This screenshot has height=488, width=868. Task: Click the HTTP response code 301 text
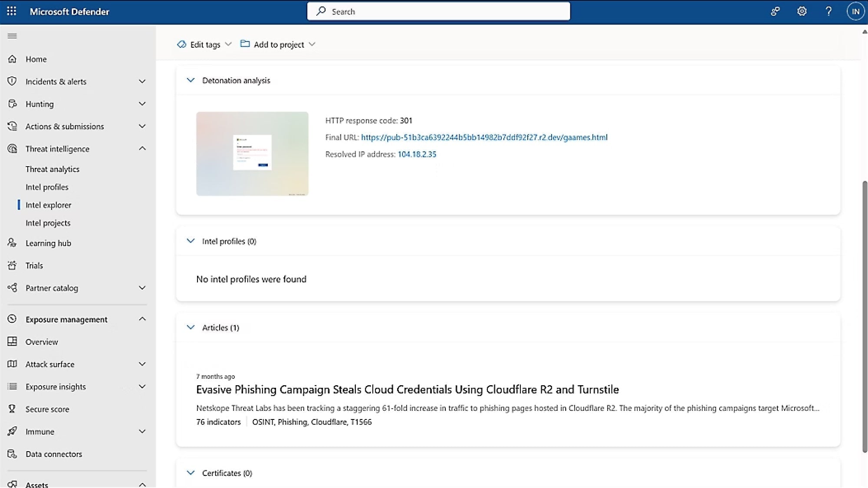pyautogui.click(x=369, y=121)
